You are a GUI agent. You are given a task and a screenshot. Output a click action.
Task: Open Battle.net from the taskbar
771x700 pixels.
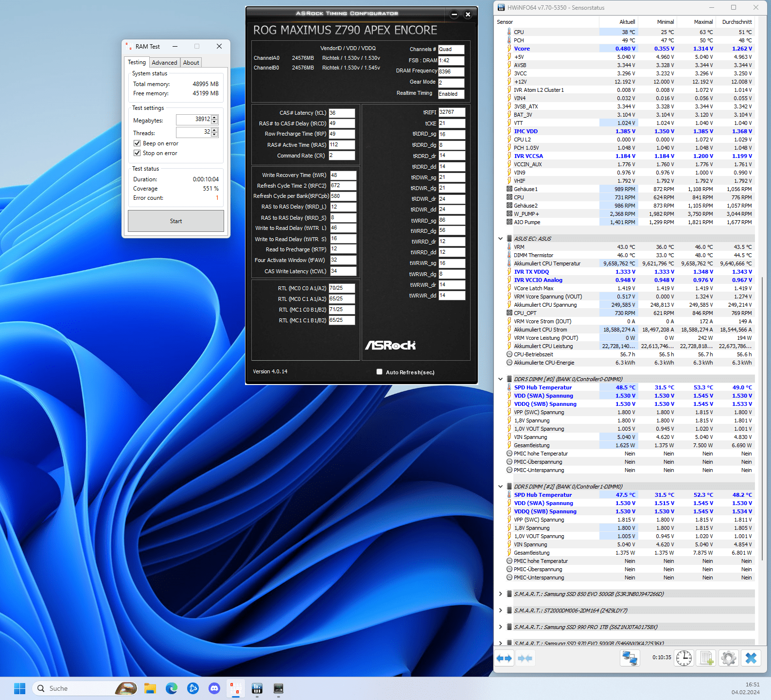click(193, 688)
